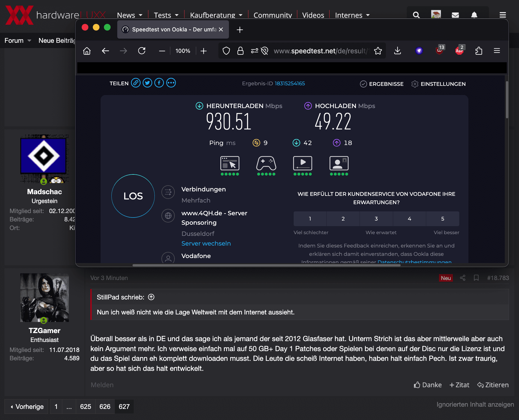The height and width of the screenshot is (420, 519).
Task: Open forum notifications bell icon
Action: [474, 15]
